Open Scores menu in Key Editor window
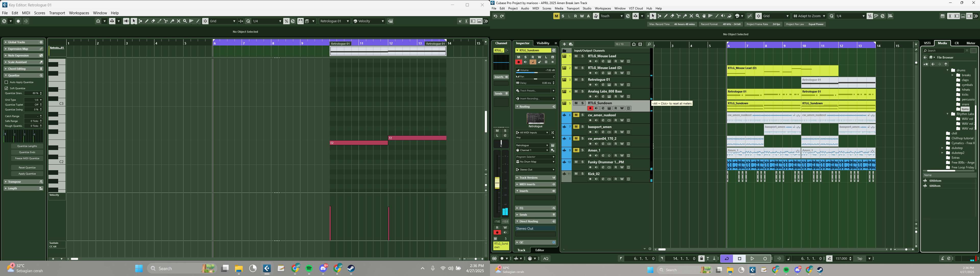 pyautogui.click(x=40, y=13)
